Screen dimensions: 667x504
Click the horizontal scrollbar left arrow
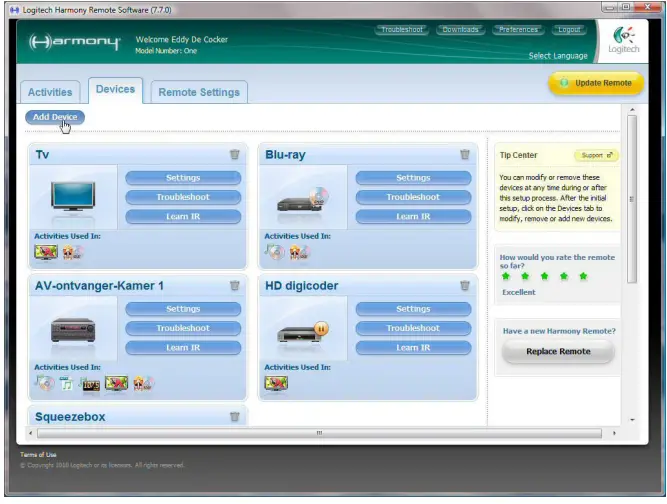pos(30,433)
